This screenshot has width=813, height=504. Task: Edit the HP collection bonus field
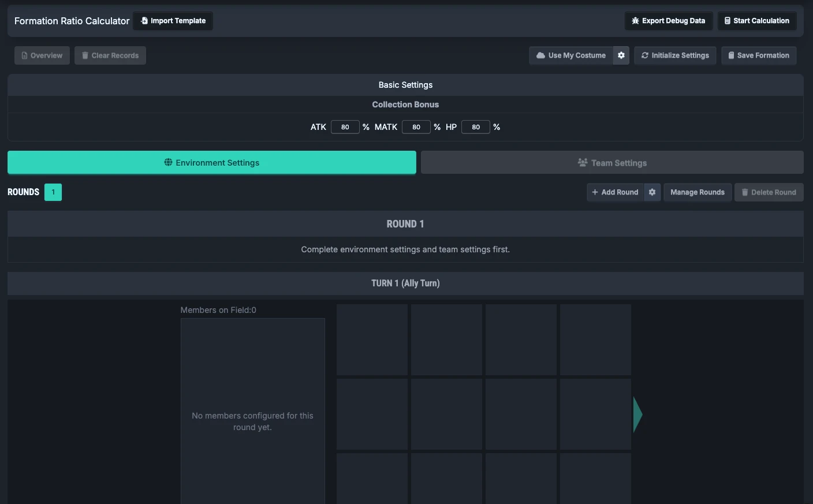pyautogui.click(x=476, y=127)
